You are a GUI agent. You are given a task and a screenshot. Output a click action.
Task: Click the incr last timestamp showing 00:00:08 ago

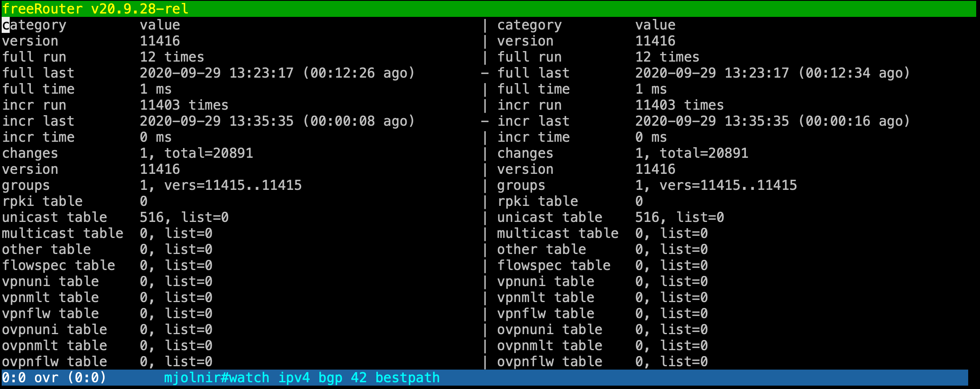click(x=277, y=121)
